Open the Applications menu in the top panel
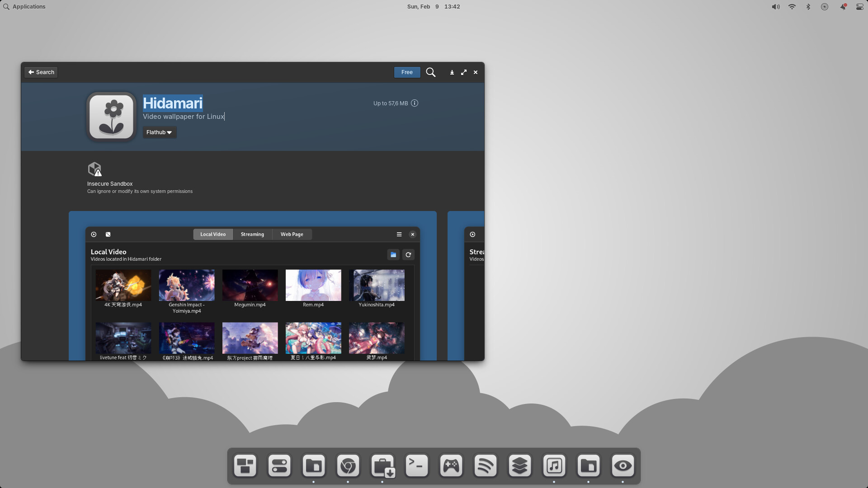Screen dimensions: 868x488 24,7
